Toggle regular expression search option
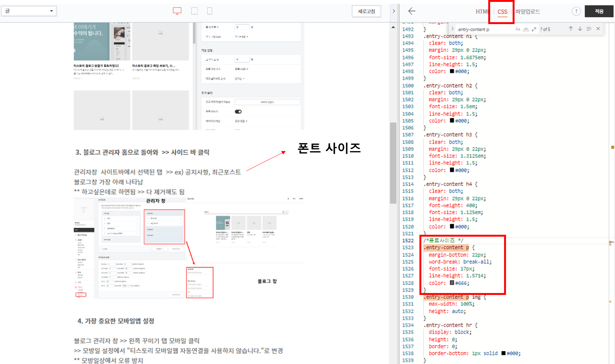The height and width of the screenshot is (364, 615). pos(534,29)
